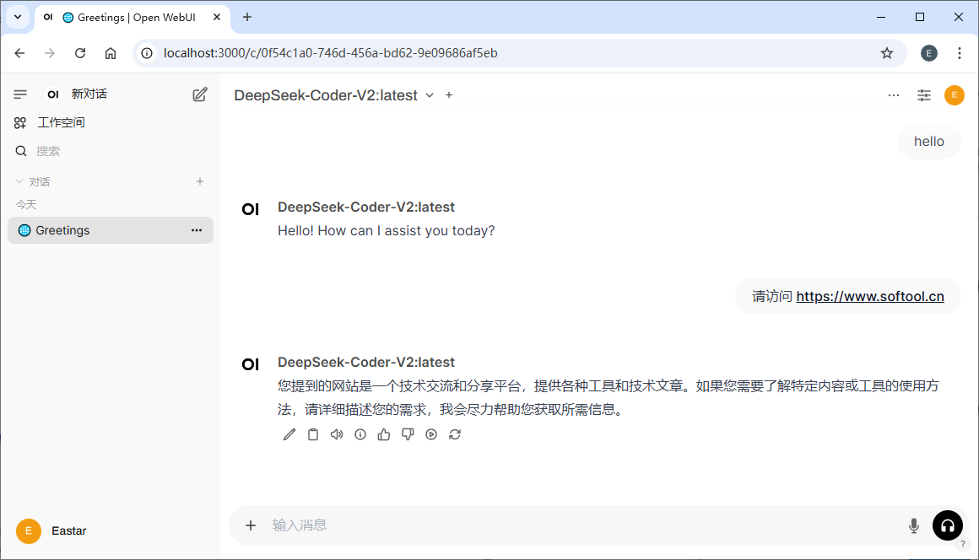Open the DeepSeek-Coder-V2:latest model dropdown
The width and height of the screenshot is (979, 560).
(334, 95)
